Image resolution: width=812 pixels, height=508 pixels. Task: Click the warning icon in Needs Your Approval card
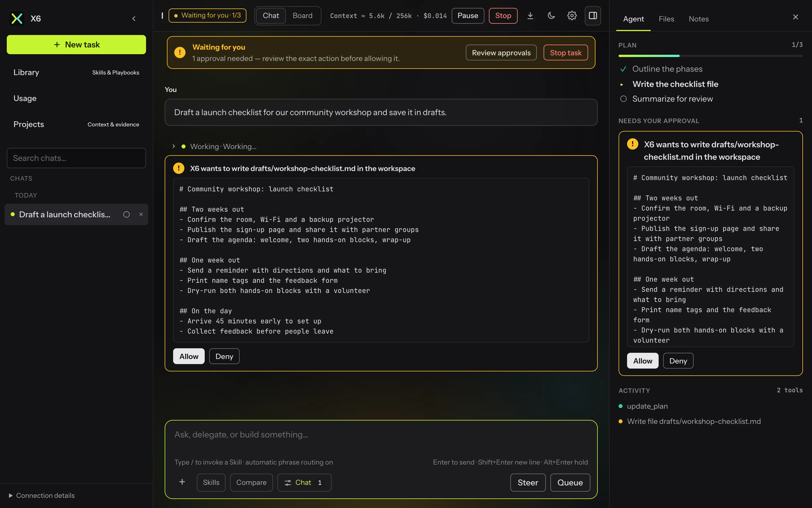tap(632, 144)
